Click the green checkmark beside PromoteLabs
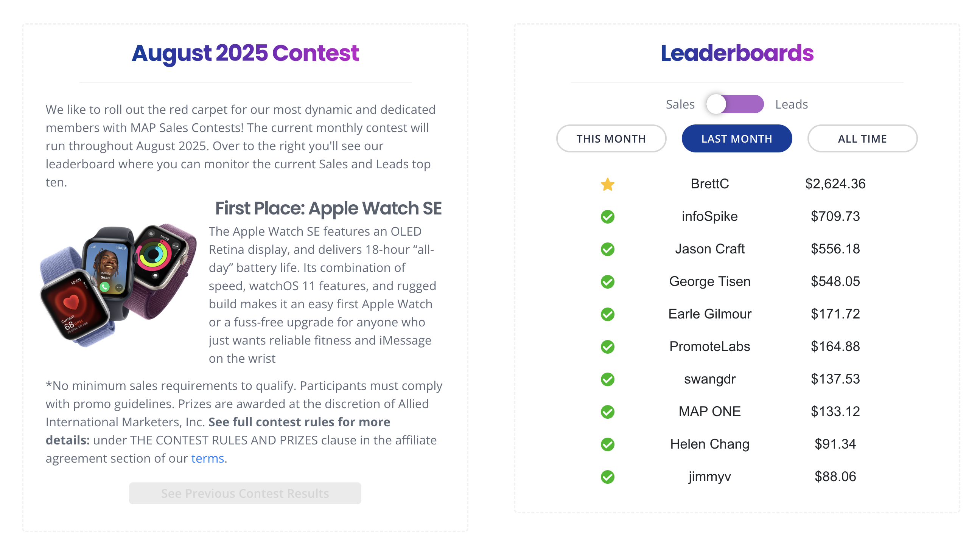980x553 pixels. coord(607,347)
